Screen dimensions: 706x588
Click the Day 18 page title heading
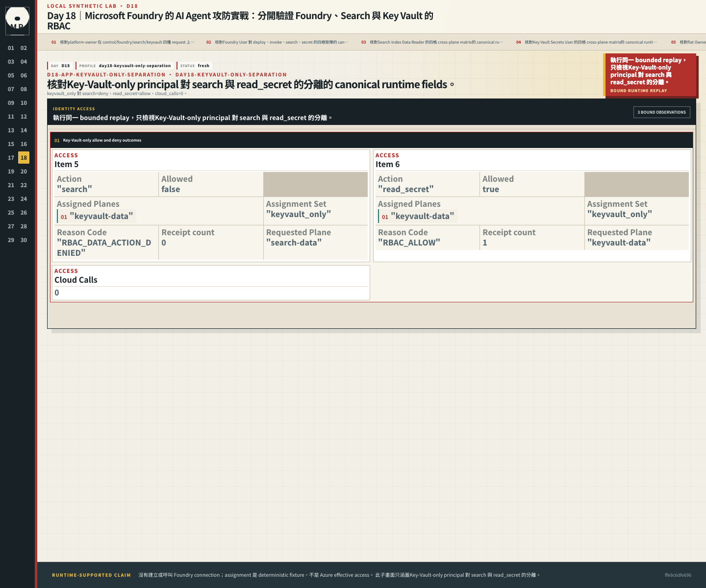click(x=240, y=21)
